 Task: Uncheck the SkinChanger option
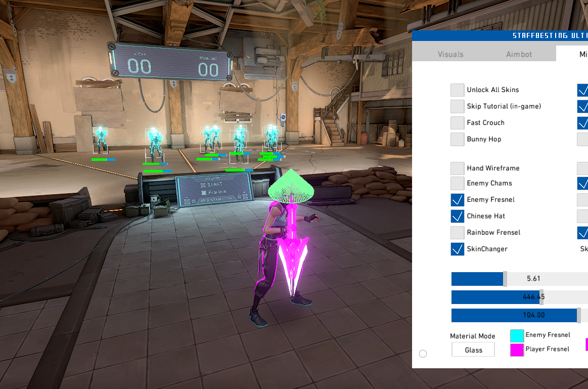pyautogui.click(x=457, y=249)
